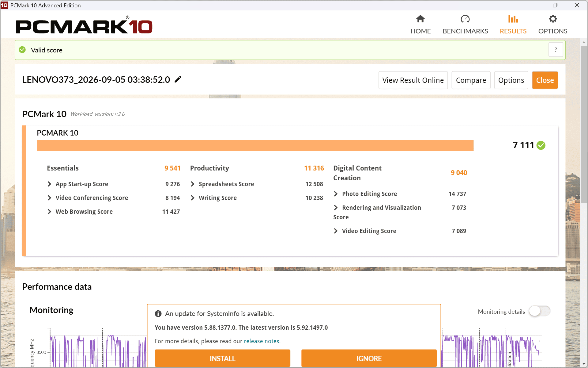Click the Web Browsing value 11 427

pos(171,212)
